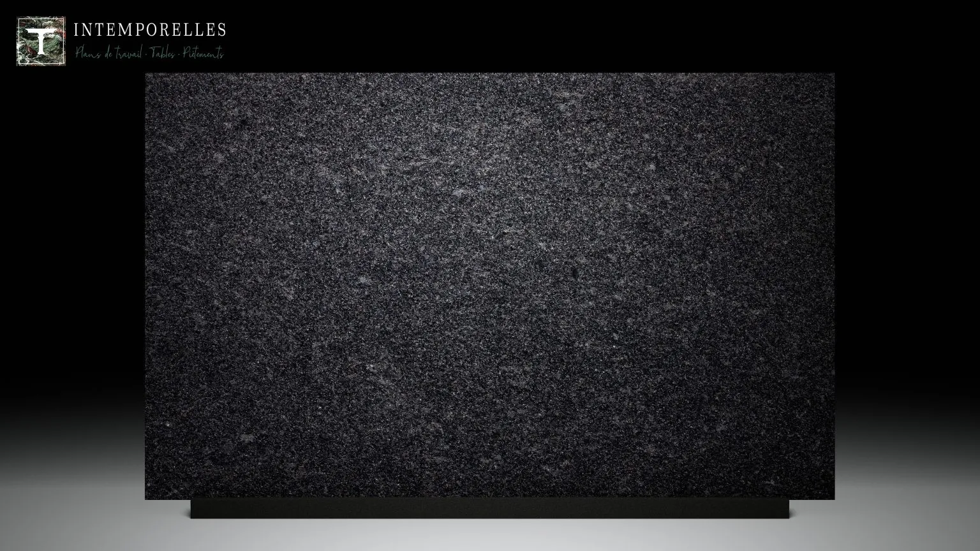Click the white T table symbol
Image resolution: width=980 pixels, height=551 pixels.
41,41
